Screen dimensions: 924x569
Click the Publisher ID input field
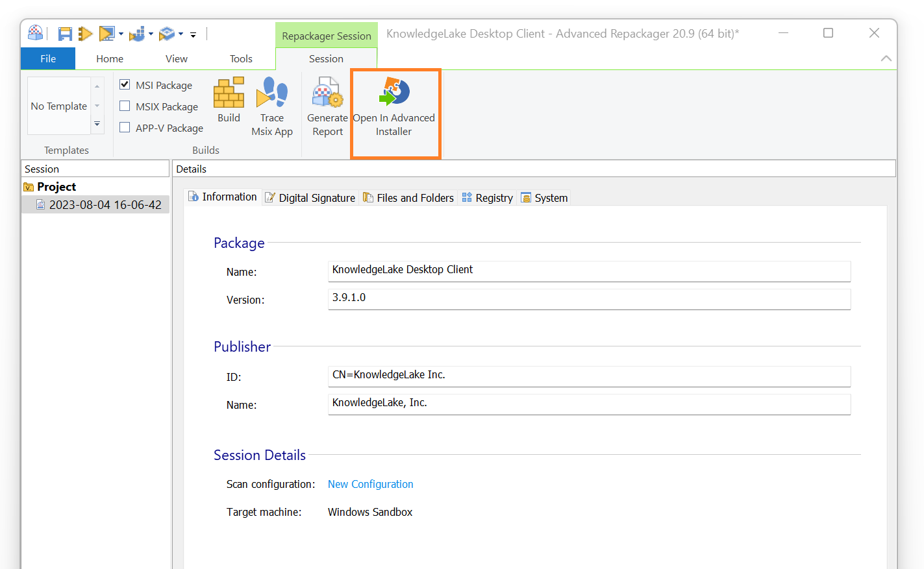(589, 376)
